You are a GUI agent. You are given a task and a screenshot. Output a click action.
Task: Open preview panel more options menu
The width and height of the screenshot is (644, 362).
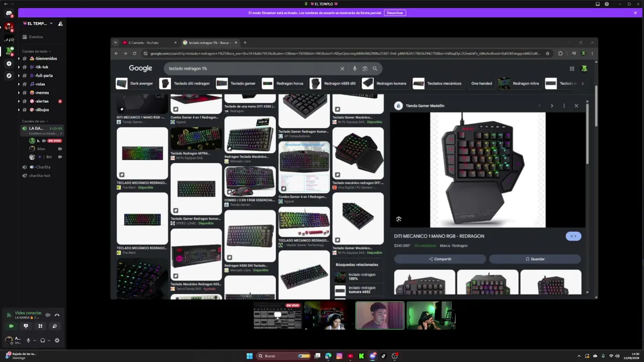coord(564,106)
